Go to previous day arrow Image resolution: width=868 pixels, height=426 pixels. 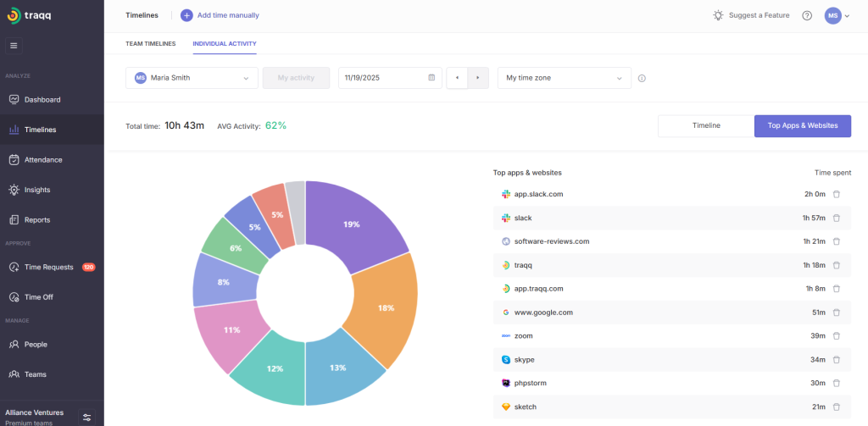click(x=458, y=78)
